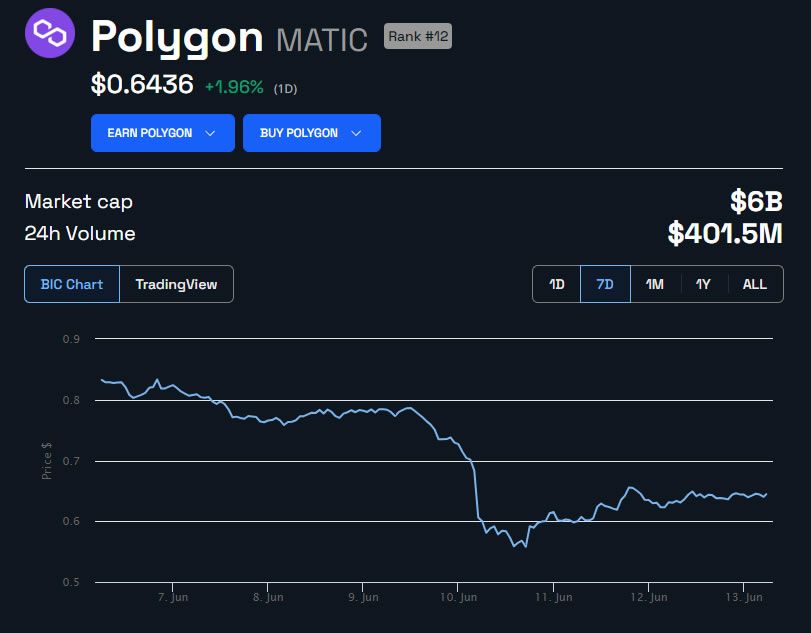
Task: Click the EARN POLYGON chevron arrow
Action: pyautogui.click(x=210, y=133)
